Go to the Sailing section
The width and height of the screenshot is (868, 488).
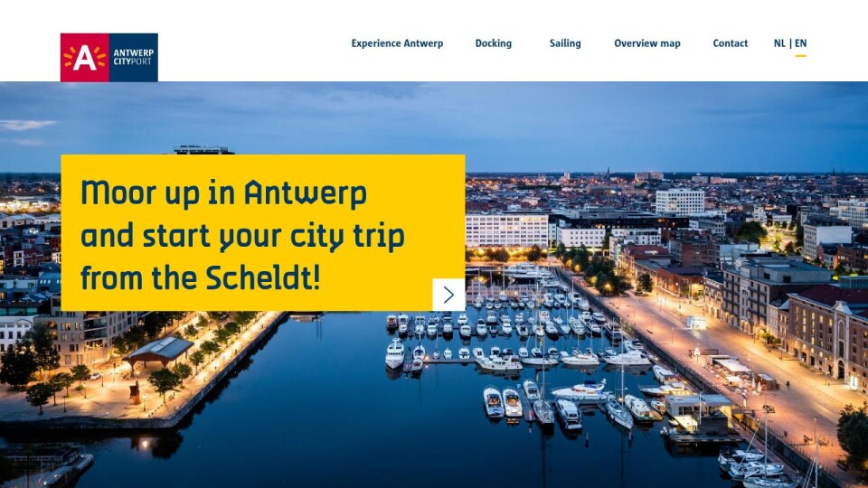[564, 43]
